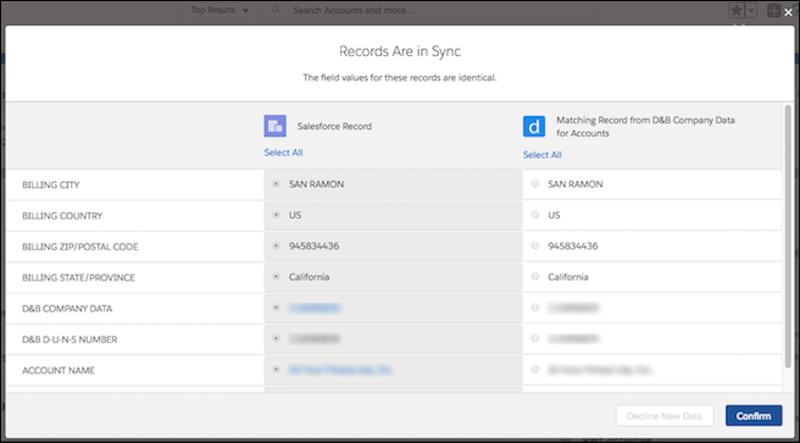The width and height of the screenshot is (800, 443).
Task: Open the dropdown arrow next to favorites star
Action: pyautogui.click(x=751, y=11)
